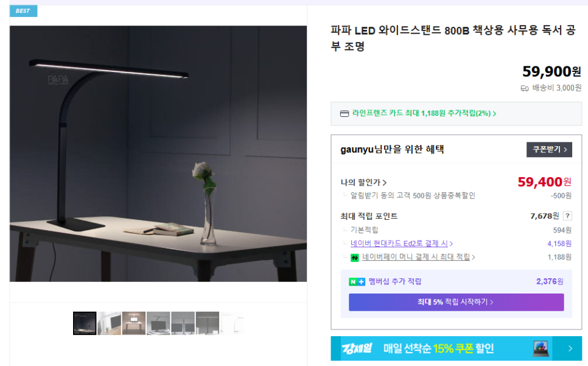This screenshot has height=366, width=588.
Task: Expand 나의 할인가 details chevron
Action: tap(384, 183)
